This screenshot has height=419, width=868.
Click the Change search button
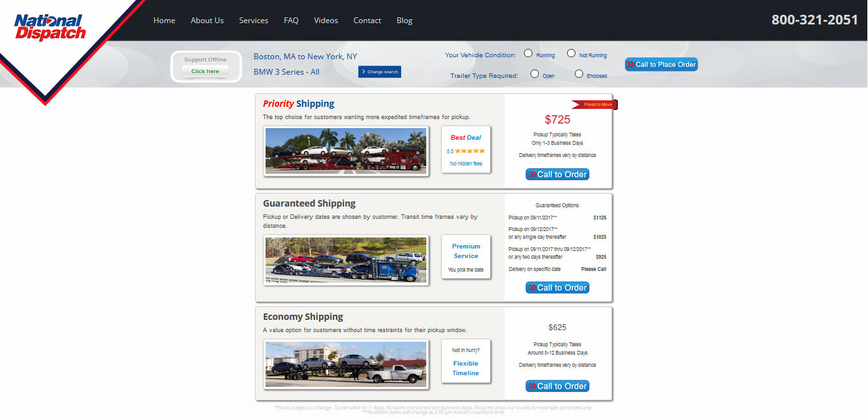point(379,71)
